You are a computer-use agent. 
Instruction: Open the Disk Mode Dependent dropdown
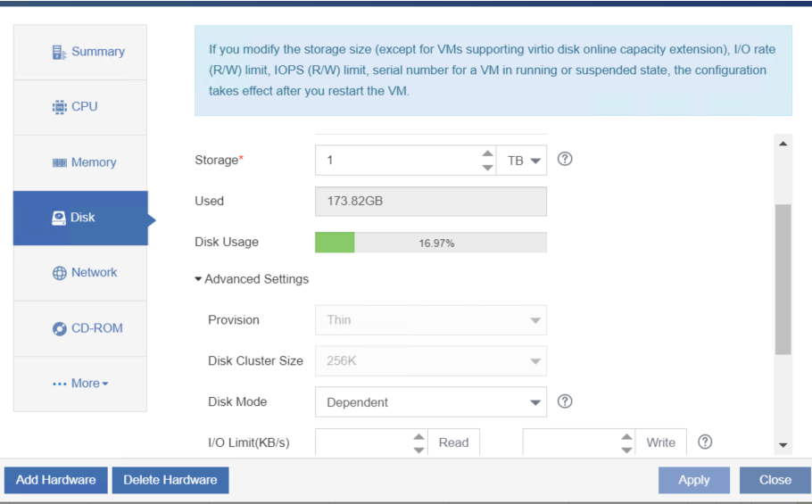click(x=431, y=402)
